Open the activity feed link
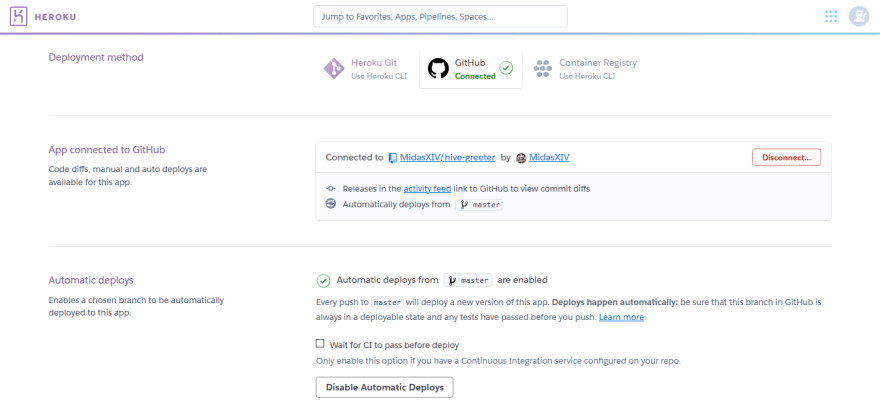 click(427, 189)
